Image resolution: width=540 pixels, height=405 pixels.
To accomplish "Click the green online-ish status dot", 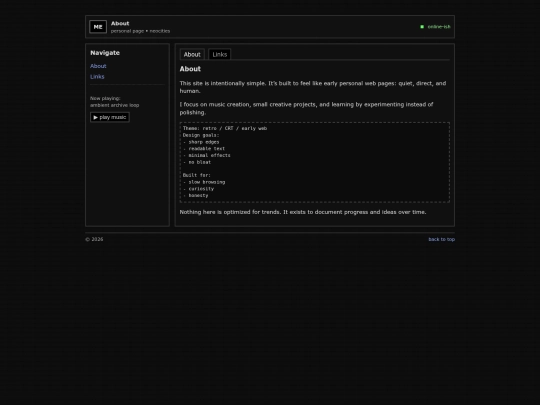I will [422, 27].
